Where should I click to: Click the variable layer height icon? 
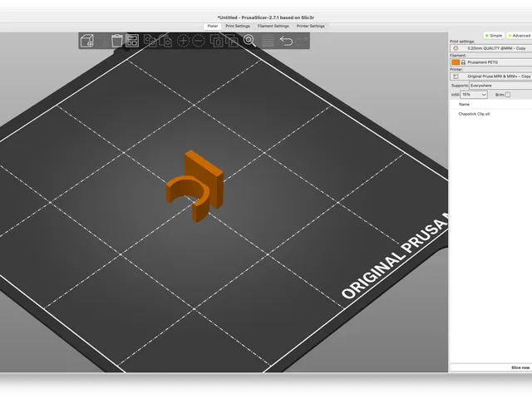[x=268, y=42]
